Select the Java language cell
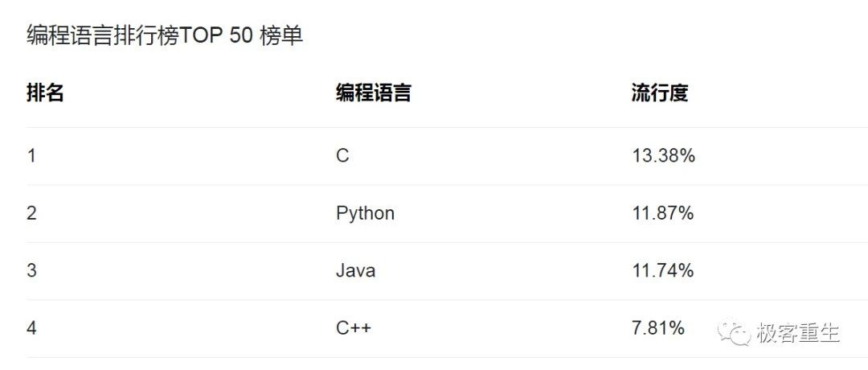This screenshot has width=868, height=370. (x=356, y=271)
